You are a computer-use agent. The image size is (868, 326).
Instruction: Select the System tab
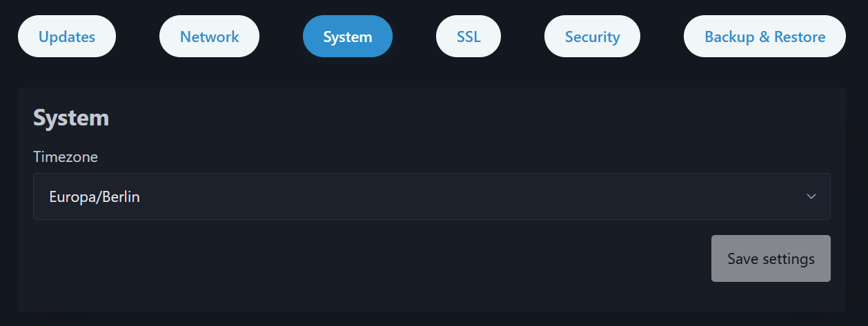pyautogui.click(x=348, y=37)
